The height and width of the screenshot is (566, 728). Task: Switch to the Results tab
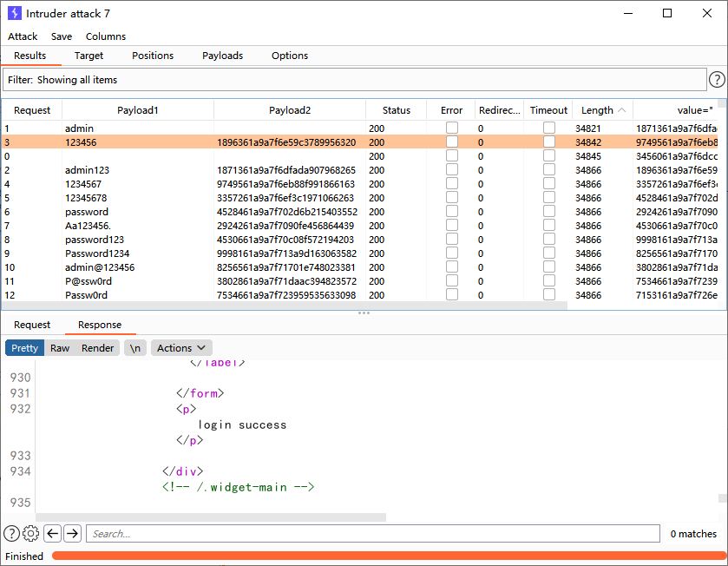pyautogui.click(x=30, y=56)
